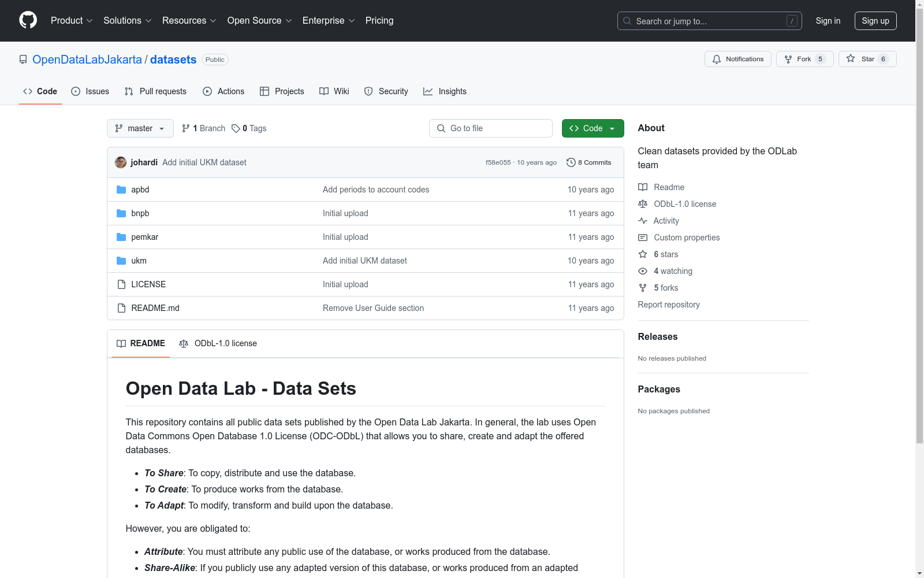Switch to the Actions tab
Viewport: 924px width, 578px height.
click(x=223, y=91)
